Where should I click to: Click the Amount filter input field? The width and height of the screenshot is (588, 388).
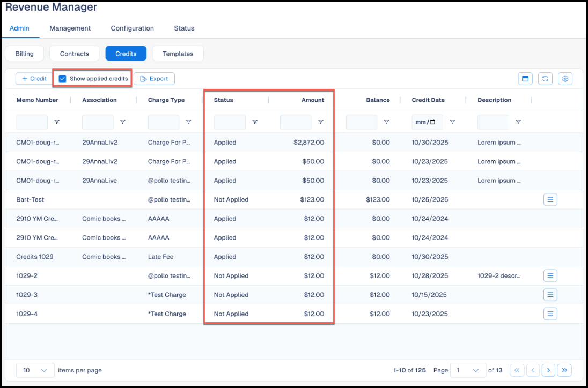(296, 122)
